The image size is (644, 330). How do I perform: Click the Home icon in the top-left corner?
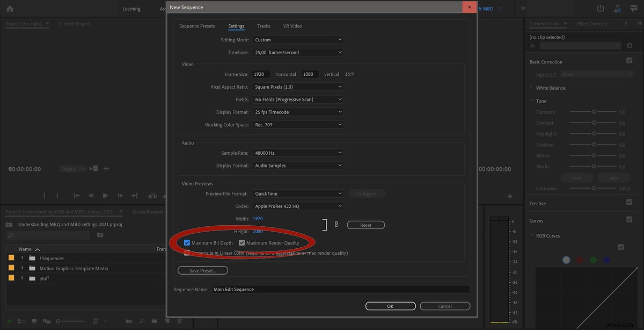(9, 8)
